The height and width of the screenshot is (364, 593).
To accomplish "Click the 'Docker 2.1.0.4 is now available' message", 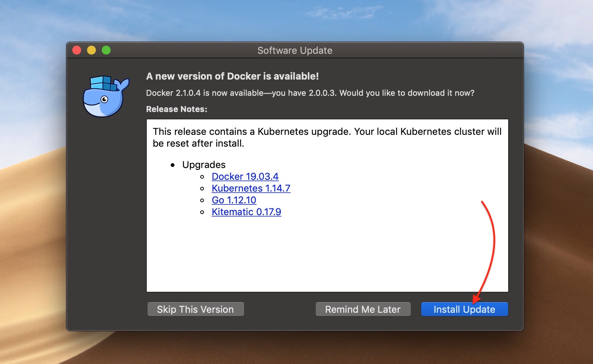I will pyautogui.click(x=310, y=93).
